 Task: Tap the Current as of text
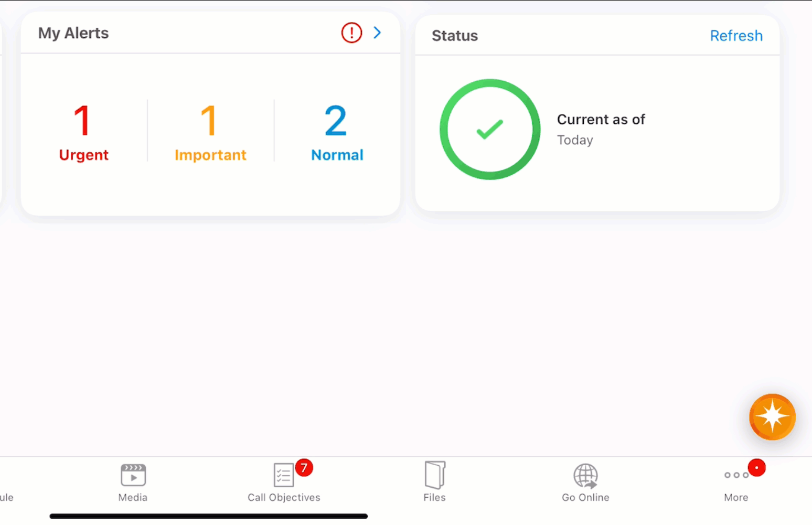[x=601, y=120]
